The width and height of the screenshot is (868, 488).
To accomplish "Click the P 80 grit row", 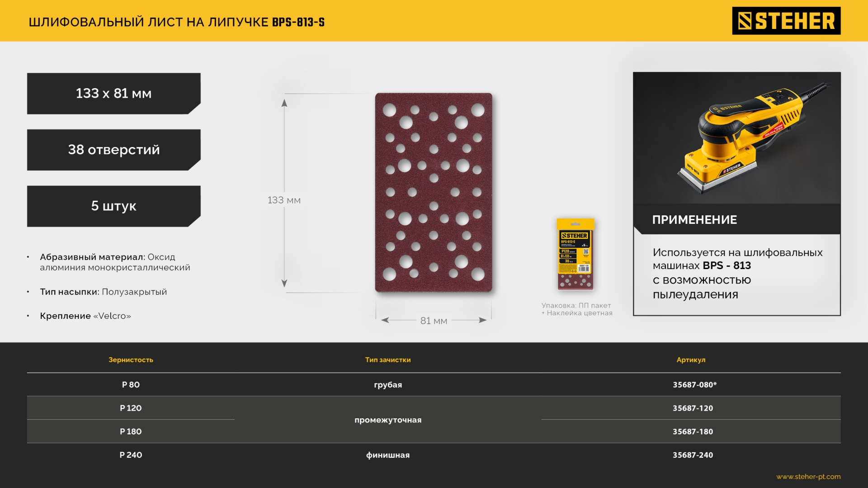I will pos(131,385).
